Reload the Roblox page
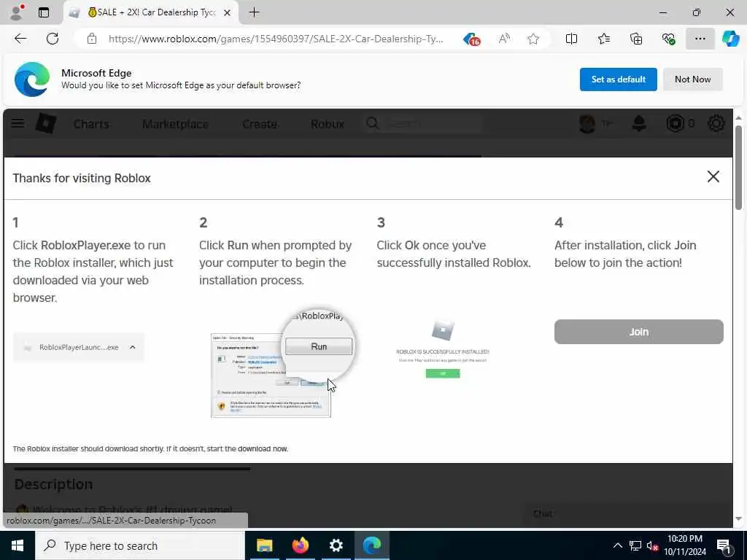Viewport: 747px width, 560px height. [x=53, y=39]
